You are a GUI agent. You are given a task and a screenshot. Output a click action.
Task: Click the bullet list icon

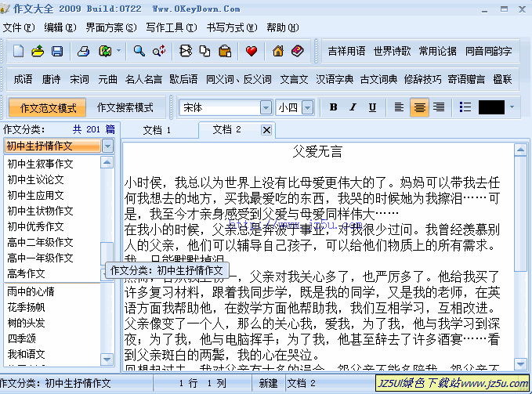[x=465, y=107]
